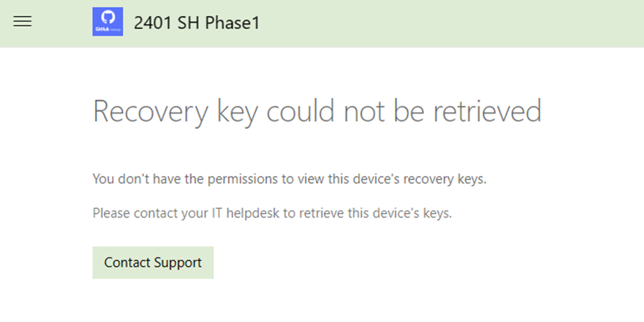Click the Contact Support button
The image size is (644, 322).
coord(153,262)
